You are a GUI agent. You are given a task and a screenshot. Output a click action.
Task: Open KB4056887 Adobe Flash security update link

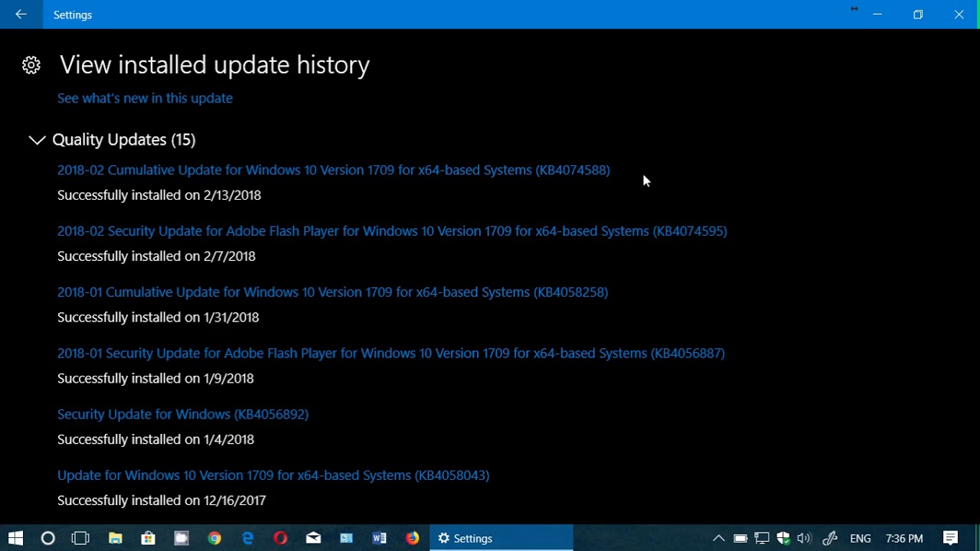tap(391, 354)
